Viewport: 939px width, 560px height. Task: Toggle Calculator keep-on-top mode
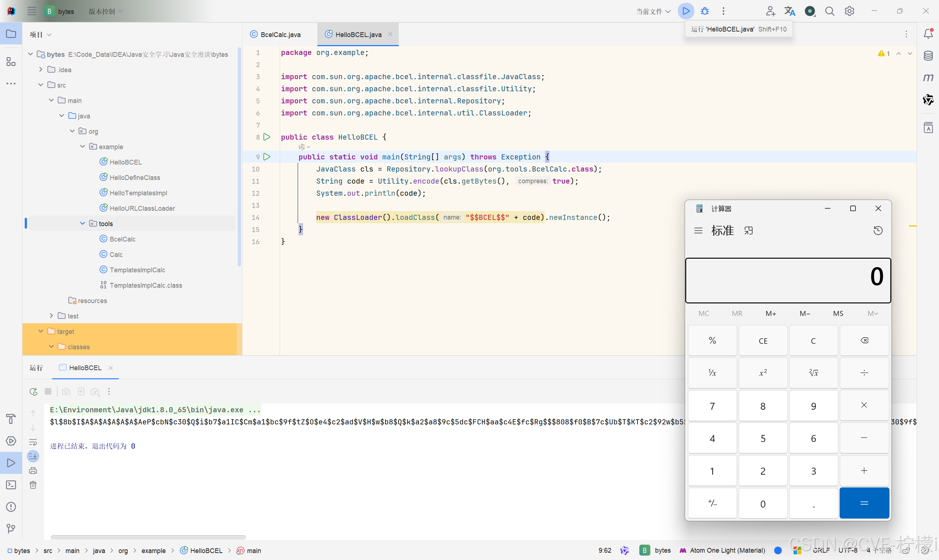coord(748,230)
